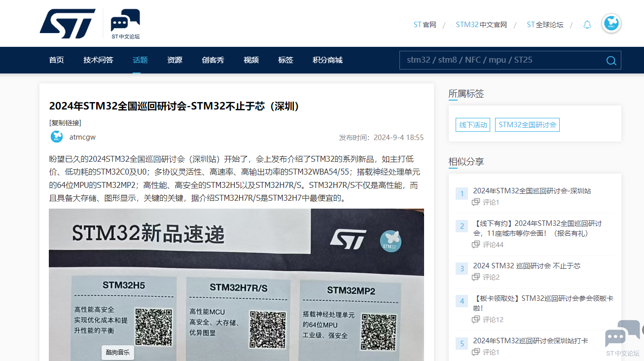Click the search magnifier icon

tap(611, 61)
